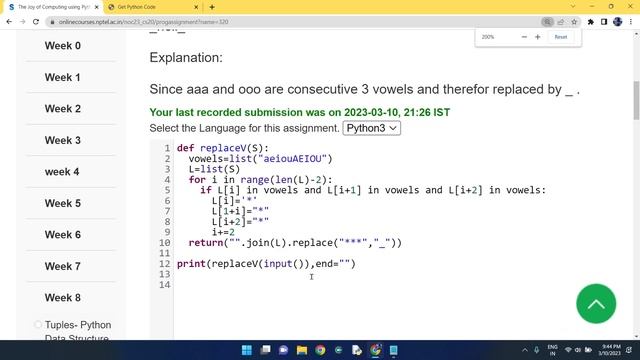Toggle the browser side panel icon

pos(604,22)
